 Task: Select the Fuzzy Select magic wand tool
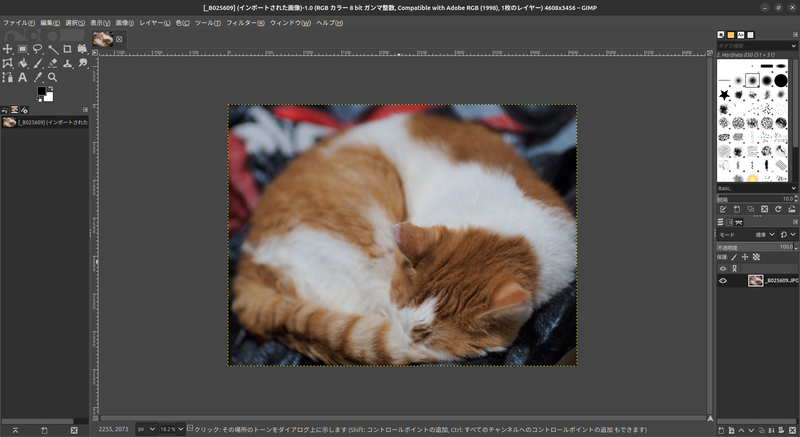point(53,49)
